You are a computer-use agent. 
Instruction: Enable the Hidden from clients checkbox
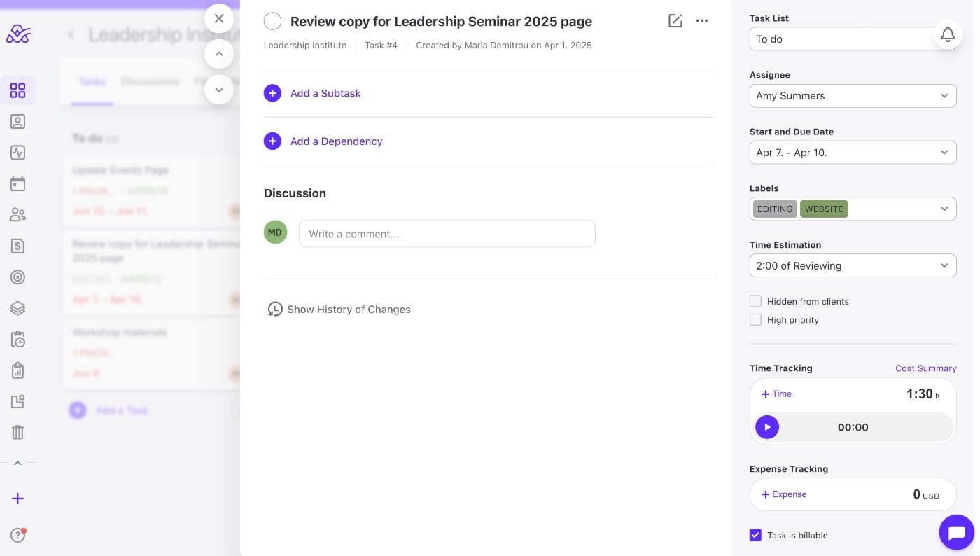755,301
